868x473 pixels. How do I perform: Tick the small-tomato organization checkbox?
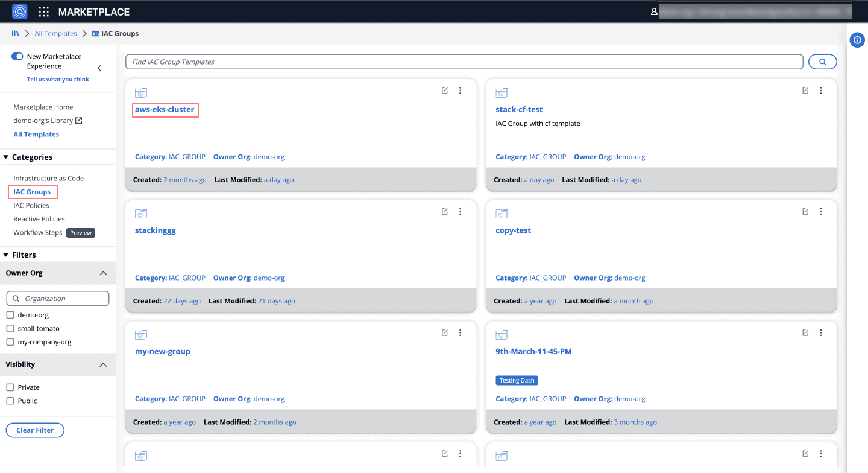pos(10,329)
